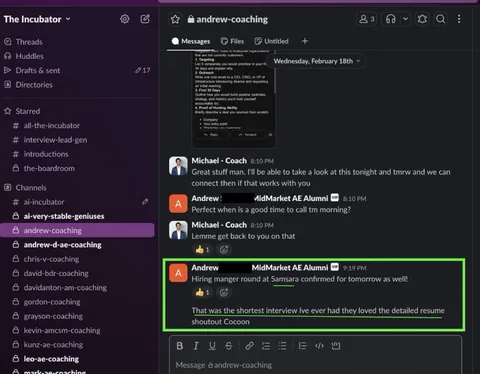Viewport: 480px width, 374px height.
Task: Open the three-dot more actions menu
Action: coord(459,19)
